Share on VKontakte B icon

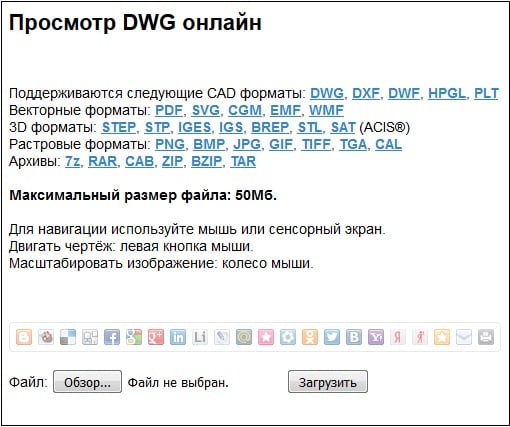354,337
